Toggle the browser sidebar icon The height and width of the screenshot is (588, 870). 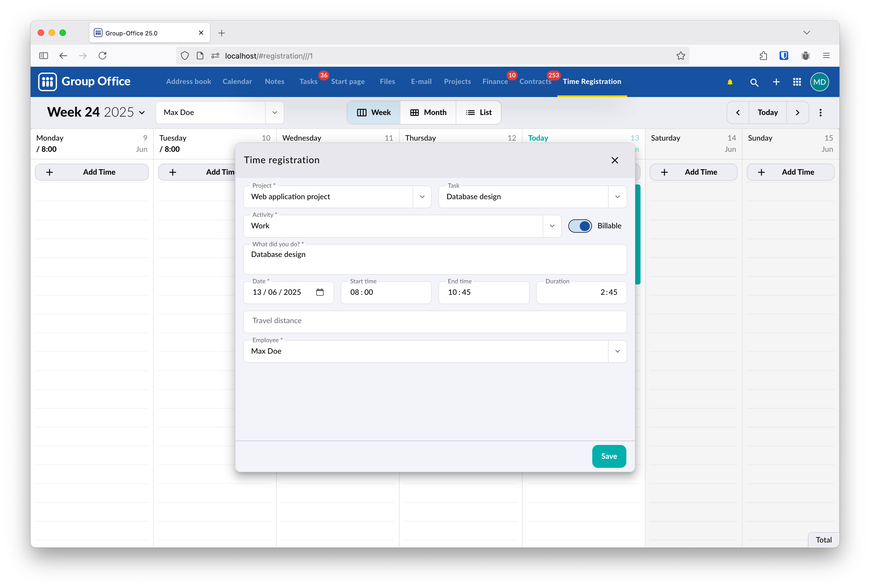tap(43, 56)
